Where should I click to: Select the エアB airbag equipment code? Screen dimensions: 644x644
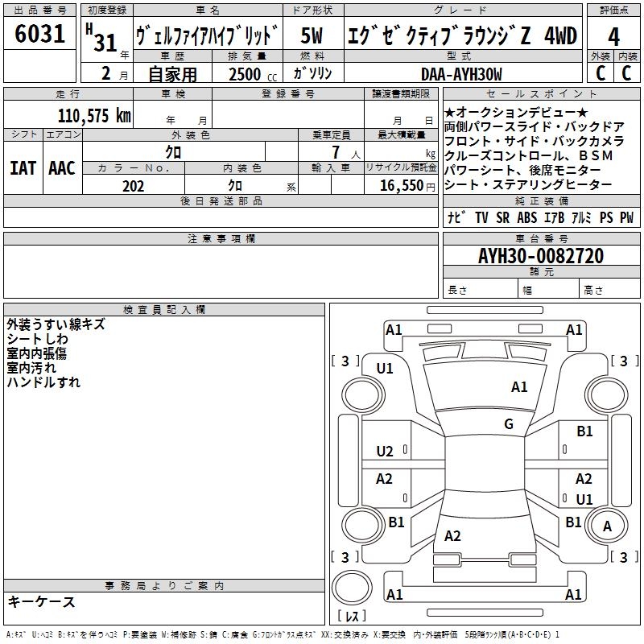554,217
